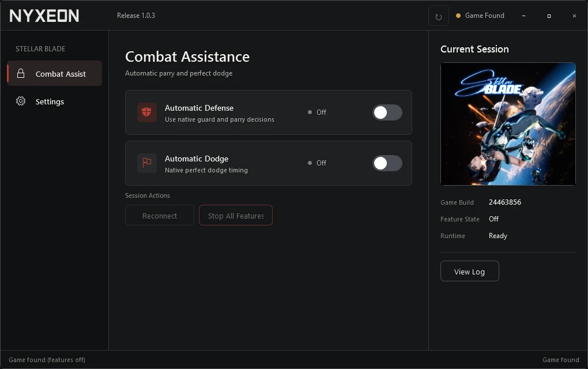The height and width of the screenshot is (369, 588).
Task: Click the Release 1.0.3 version text
Action: coord(135,16)
